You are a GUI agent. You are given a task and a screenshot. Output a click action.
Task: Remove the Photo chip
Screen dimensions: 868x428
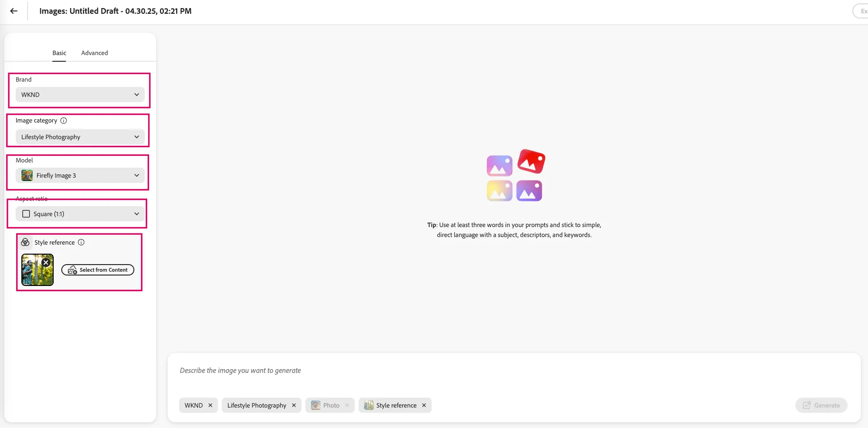[x=347, y=405]
